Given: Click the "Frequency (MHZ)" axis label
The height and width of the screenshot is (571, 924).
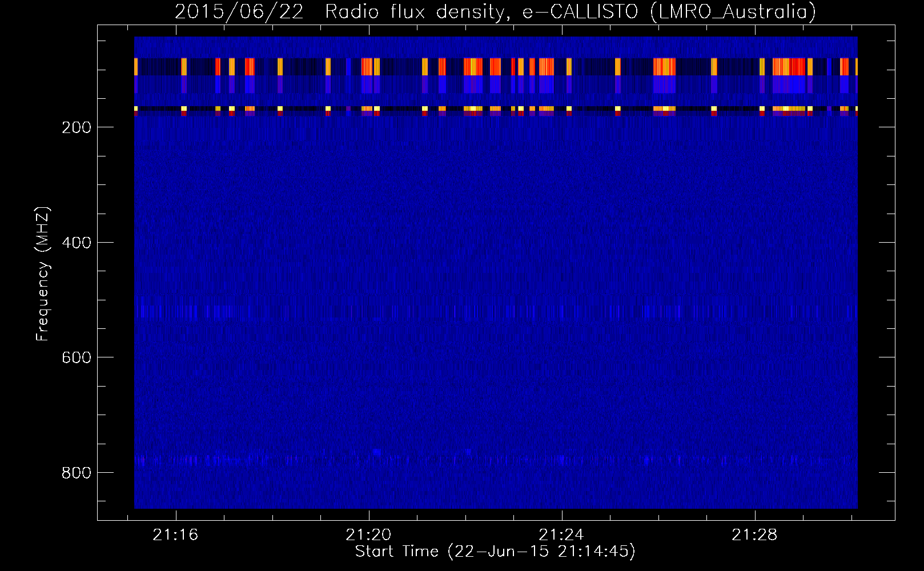Looking at the screenshot, I should tap(43, 274).
